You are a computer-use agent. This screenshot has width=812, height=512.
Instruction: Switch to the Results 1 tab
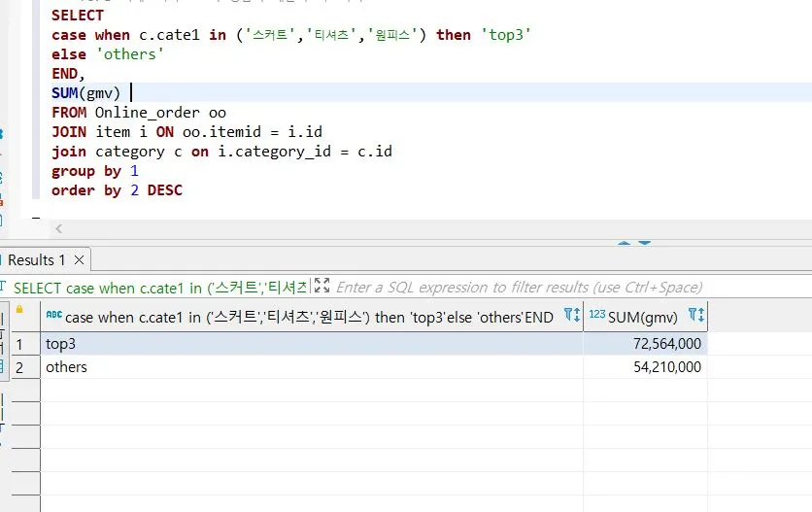(x=36, y=259)
